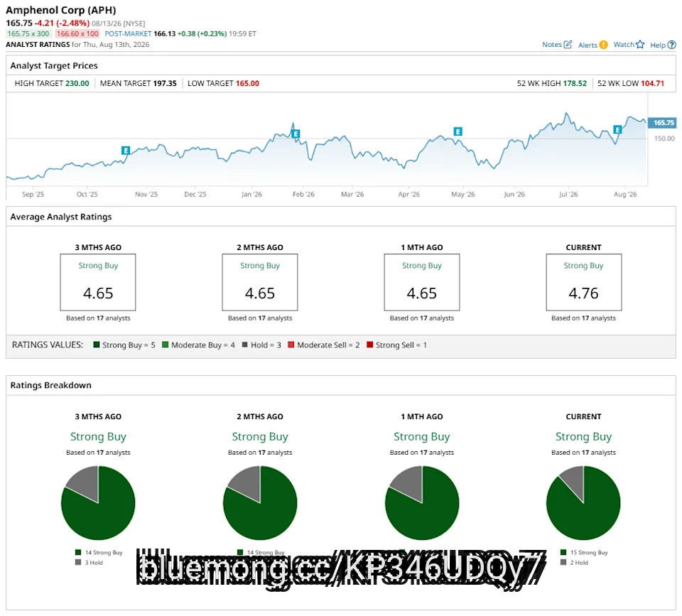This screenshot has height=616, width=682.
Task: Click the Strong Sell = 1 red swatch
Action: point(369,345)
